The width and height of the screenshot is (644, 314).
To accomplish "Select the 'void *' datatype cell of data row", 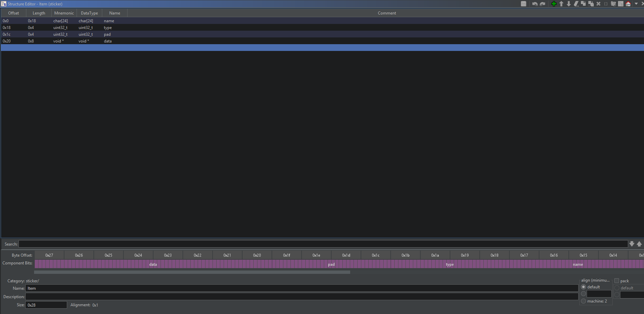I will pyautogui.click(x=89, y=41).
